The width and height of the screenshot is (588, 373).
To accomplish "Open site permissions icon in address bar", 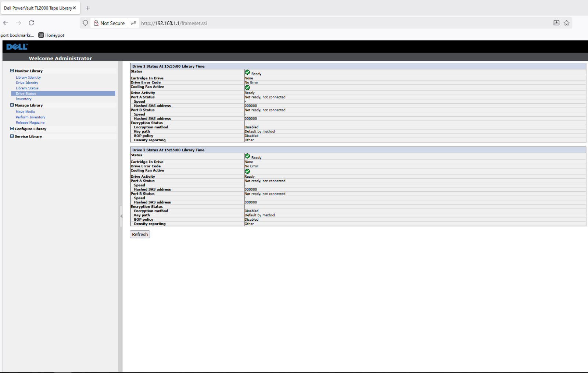I will tap(133, 23).
